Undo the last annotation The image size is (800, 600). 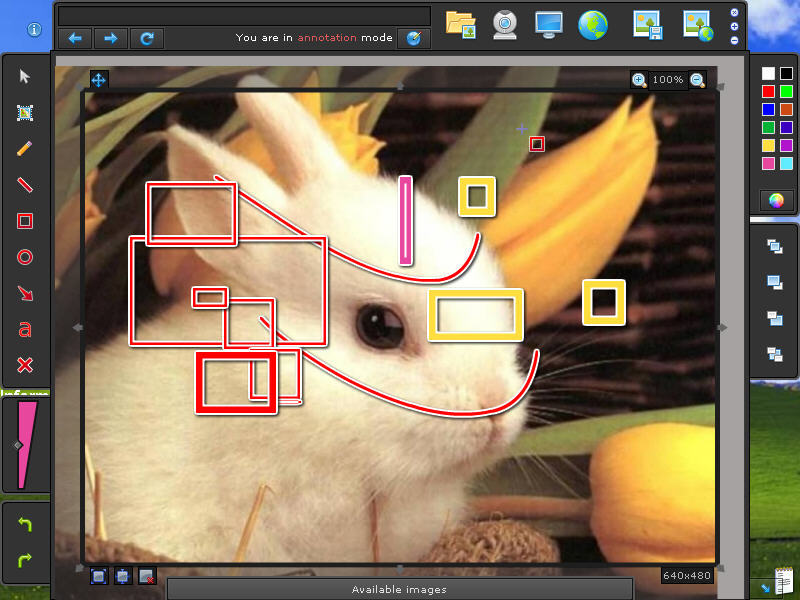[x=24, y=523]
